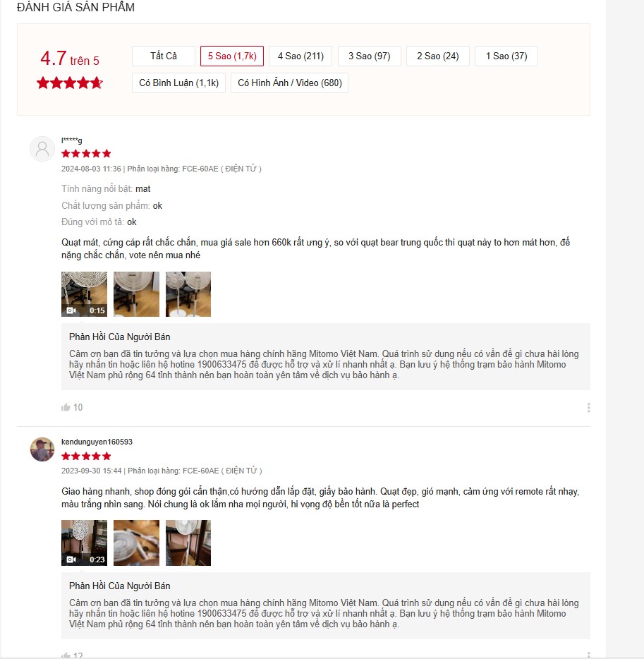Screen dimensions: 644x659
Task: Show 1 Sao (37) reviews
Action: coord(506,56)
